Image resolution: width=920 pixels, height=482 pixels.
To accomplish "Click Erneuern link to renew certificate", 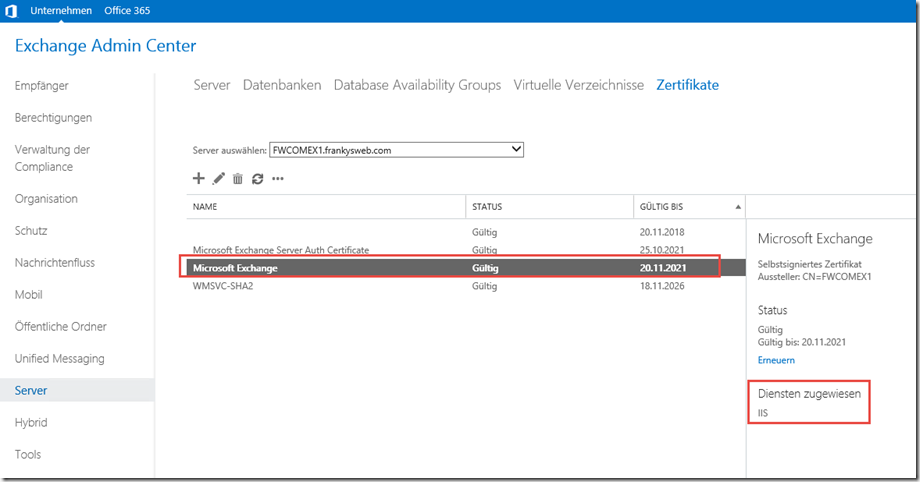I will click(776, 360).
